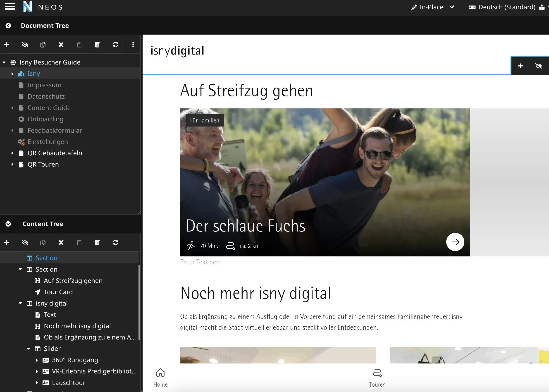This screenshot has height=392, width=549.
Task: Select the QR Gebäudetafeln document
Action: [55, 153]
